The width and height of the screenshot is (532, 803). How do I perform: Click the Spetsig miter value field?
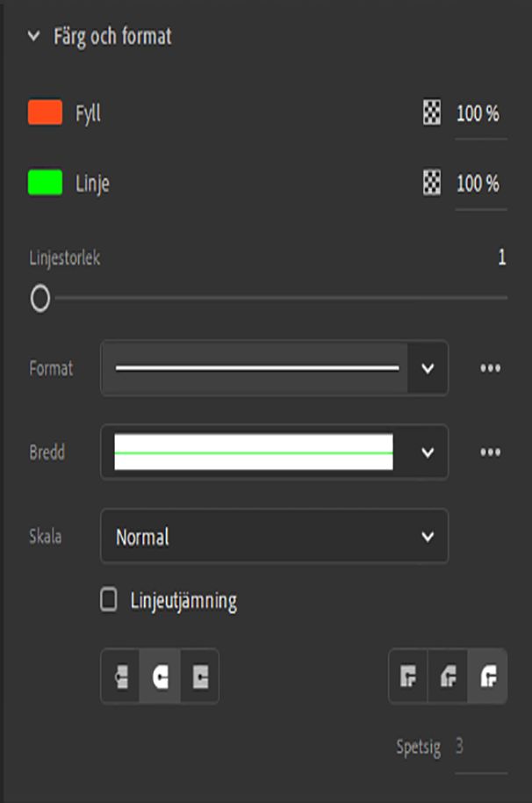click(477, 747)
